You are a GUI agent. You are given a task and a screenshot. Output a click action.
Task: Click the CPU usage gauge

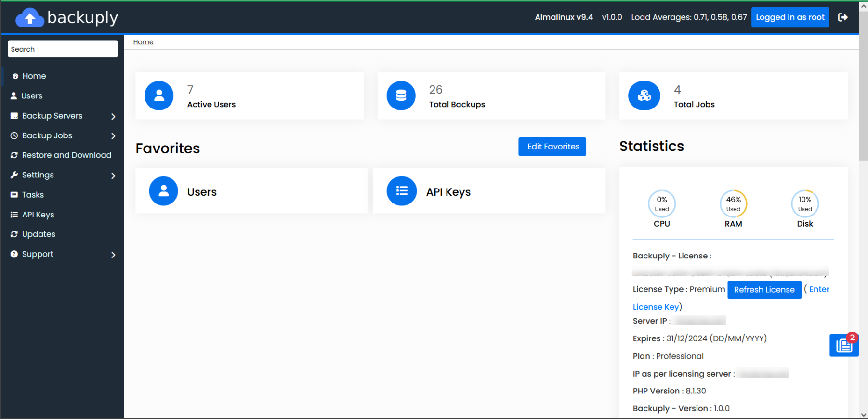click(662, 203)
